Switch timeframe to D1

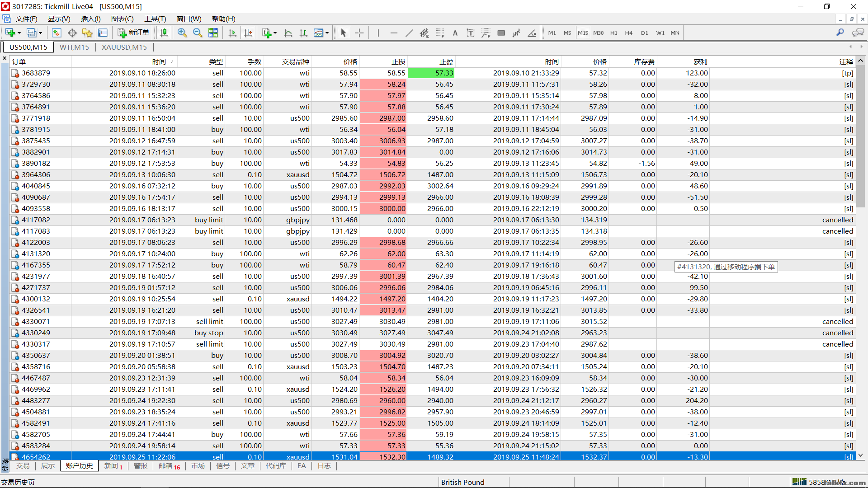(x=645, y=33)
